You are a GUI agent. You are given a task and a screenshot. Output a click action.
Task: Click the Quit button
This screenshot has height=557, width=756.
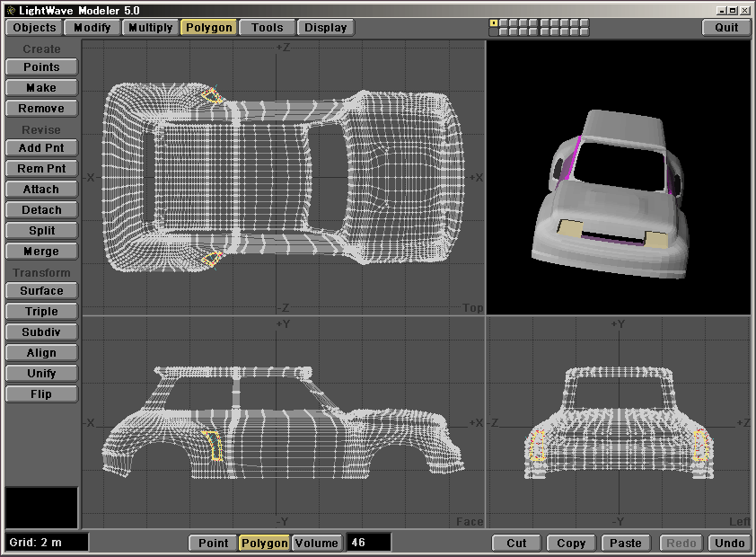(x=726, y=27)
